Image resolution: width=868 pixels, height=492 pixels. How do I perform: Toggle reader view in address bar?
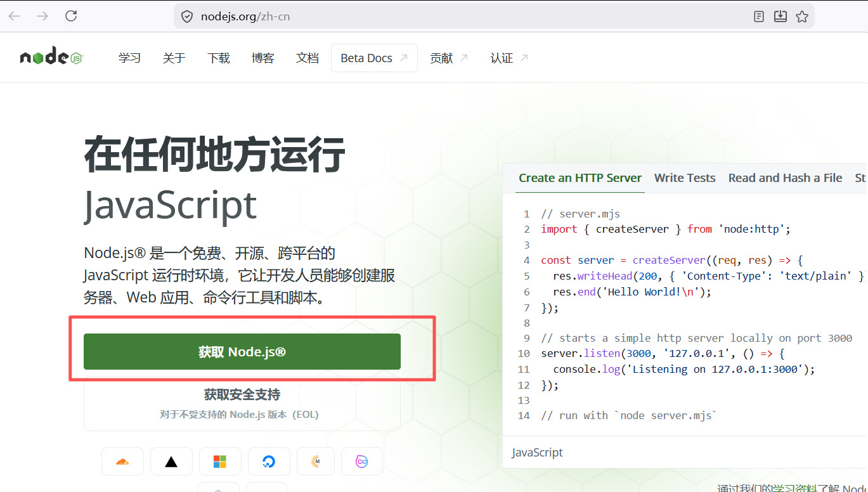pos(759,16)
